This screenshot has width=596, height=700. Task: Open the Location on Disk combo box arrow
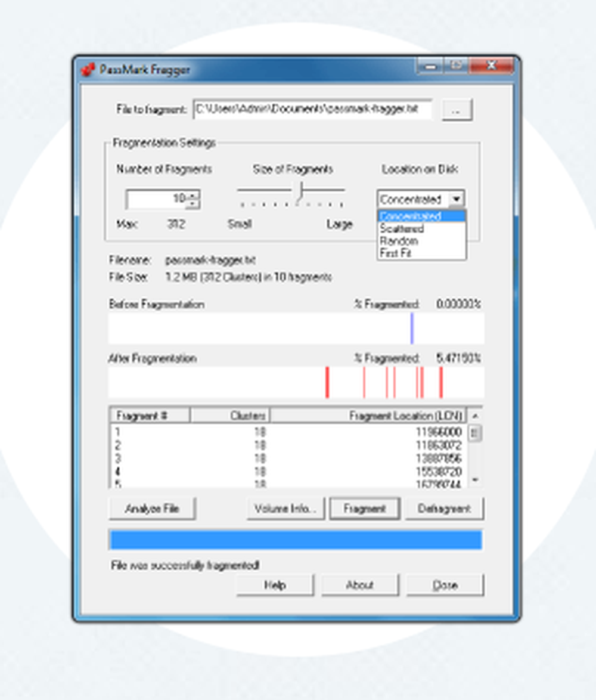[456, 199]
